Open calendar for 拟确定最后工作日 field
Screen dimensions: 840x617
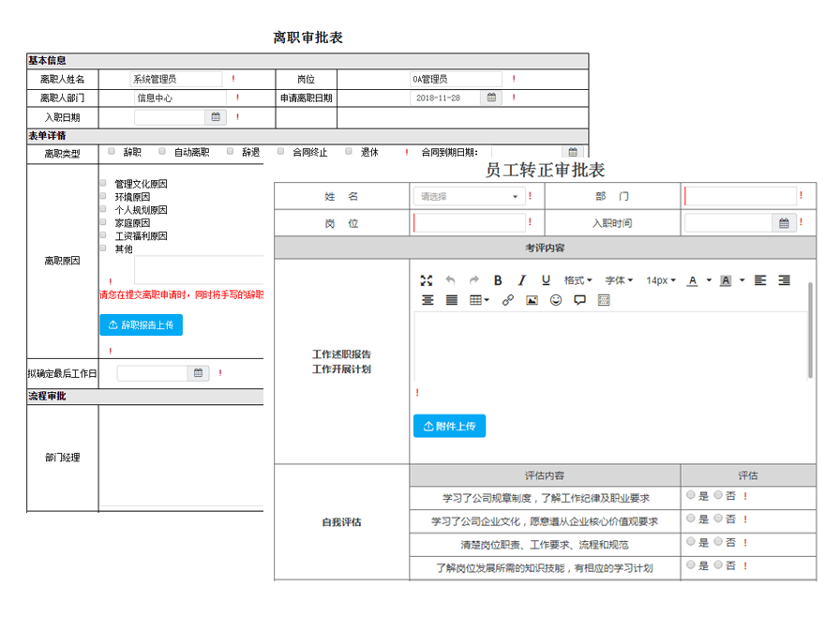point(198,373)
